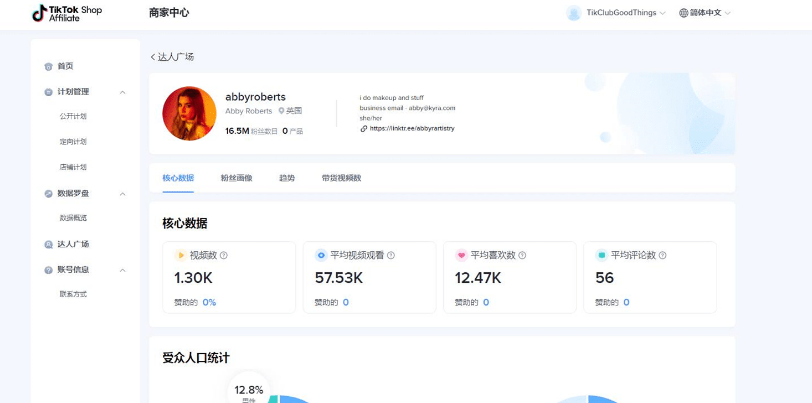The image size is (812, 403).
Task: Click the 计划管理 sidebar icon
Action: (x=49, y=92)
